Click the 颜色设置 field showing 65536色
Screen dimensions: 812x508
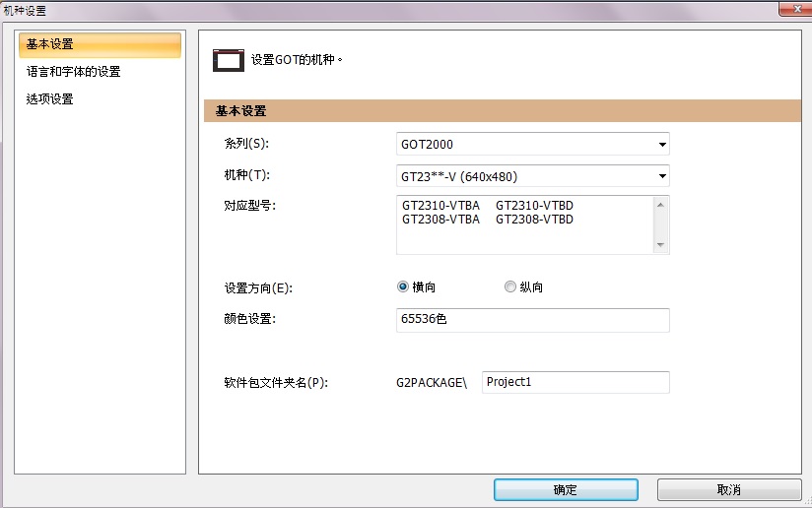click(x=531, y=321)
